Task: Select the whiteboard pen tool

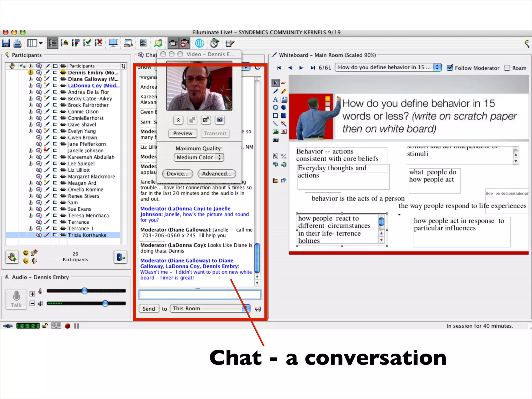Action: coord(276,91)
